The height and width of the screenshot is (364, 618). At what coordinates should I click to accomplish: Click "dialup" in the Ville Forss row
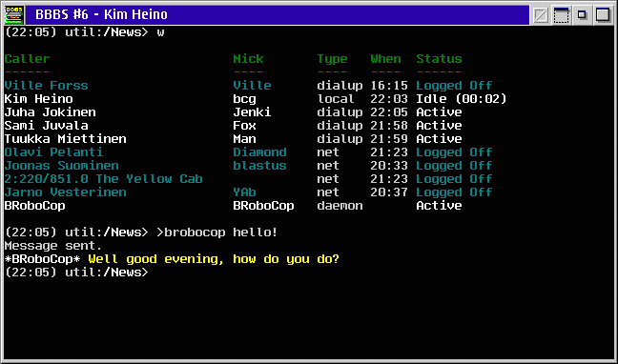click(x=340, y=86)
